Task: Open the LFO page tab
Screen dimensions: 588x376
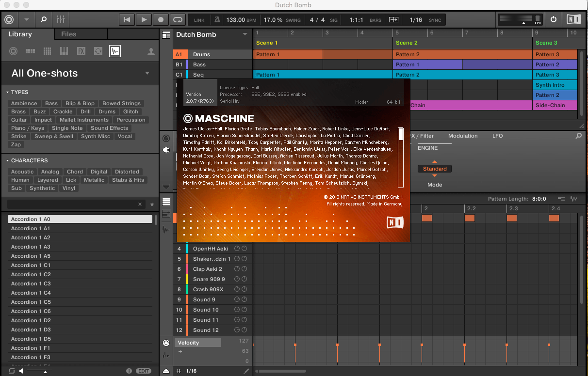Action: 497,136
